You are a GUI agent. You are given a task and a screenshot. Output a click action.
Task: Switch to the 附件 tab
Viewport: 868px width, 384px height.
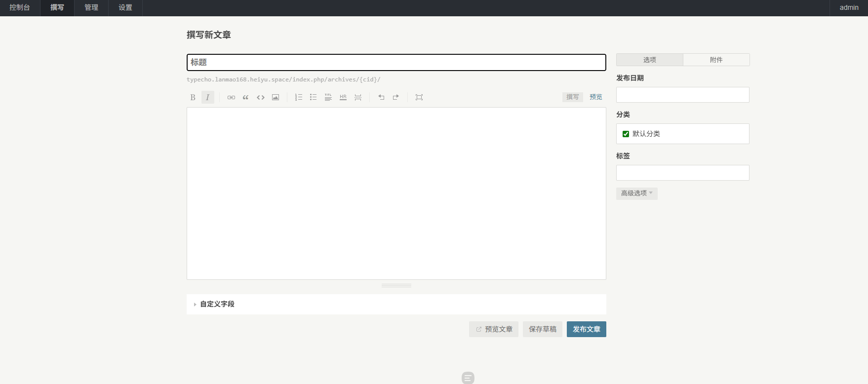coord(716,60)
